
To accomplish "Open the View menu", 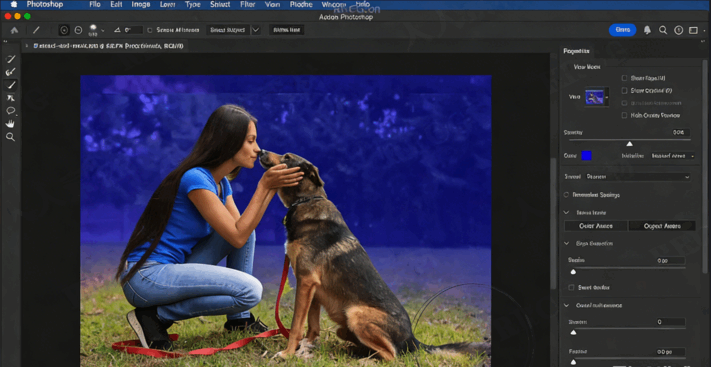I will 272,5.
